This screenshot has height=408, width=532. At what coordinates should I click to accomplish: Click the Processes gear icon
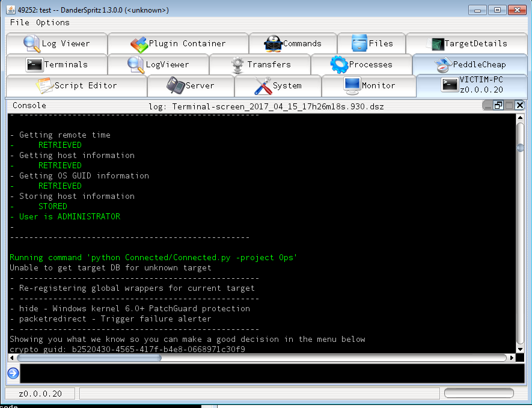click(339, 64)
